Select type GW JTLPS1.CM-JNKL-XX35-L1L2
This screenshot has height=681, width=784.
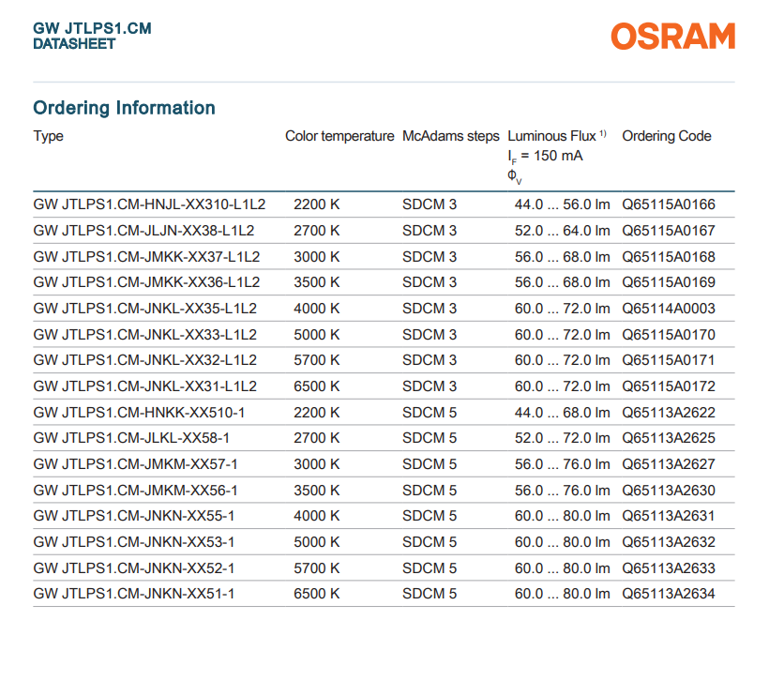coord(145,308)
